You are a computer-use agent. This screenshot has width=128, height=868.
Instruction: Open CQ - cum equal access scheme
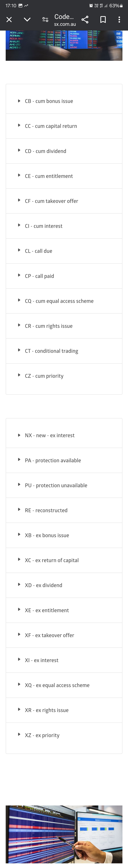[64, 301]
